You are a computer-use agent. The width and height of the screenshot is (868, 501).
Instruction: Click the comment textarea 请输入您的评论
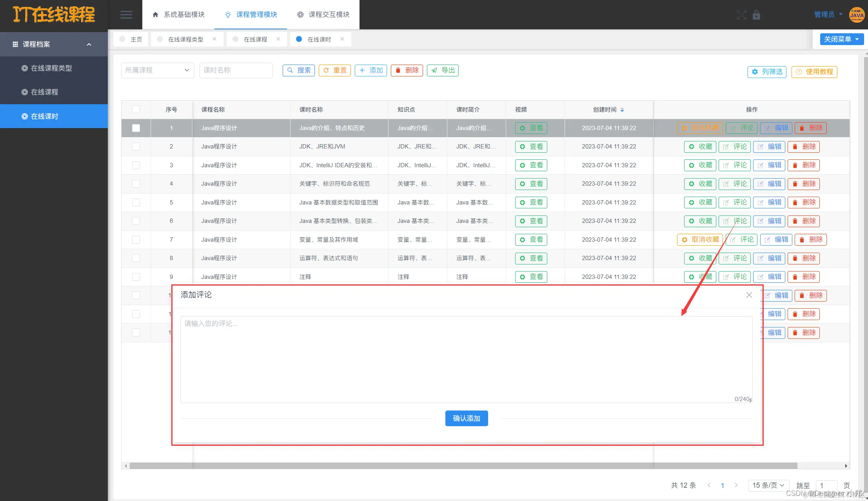pyautogui.click(x=466, y=358)
